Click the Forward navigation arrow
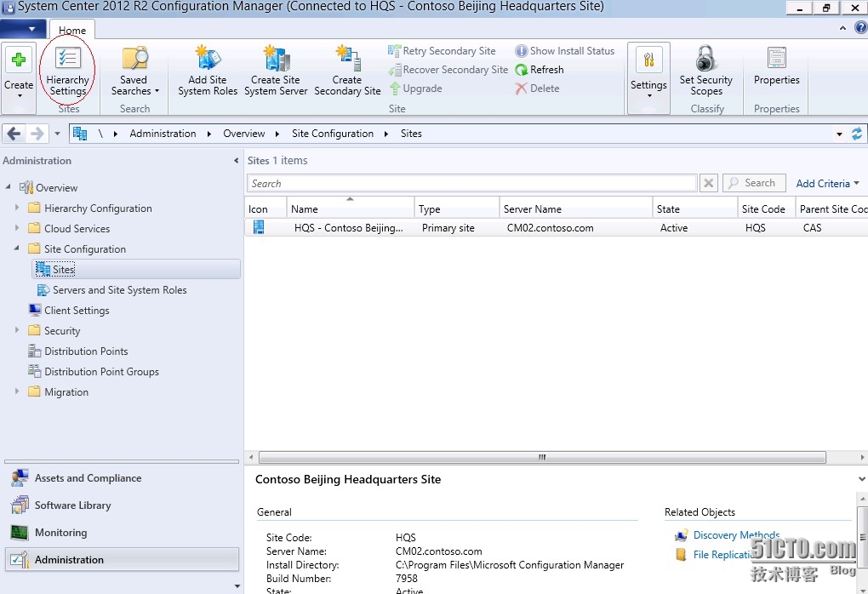Screen dimensions: 868x594 coord(37,134)
